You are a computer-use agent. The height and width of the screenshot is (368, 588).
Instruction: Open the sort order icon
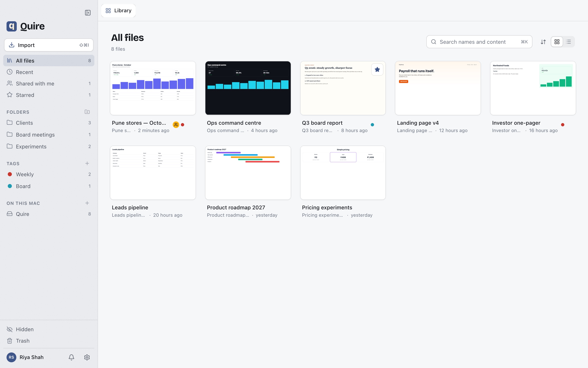(x=543, y=42)
